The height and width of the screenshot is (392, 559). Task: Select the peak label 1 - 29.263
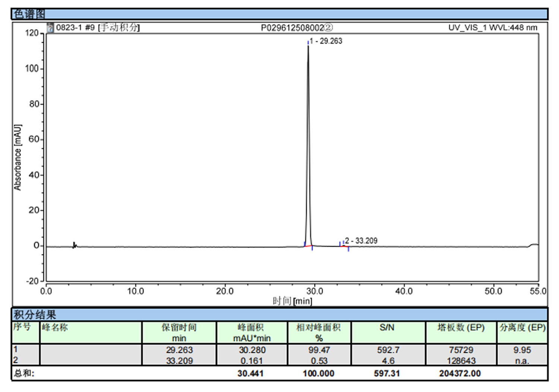[326, 41]
